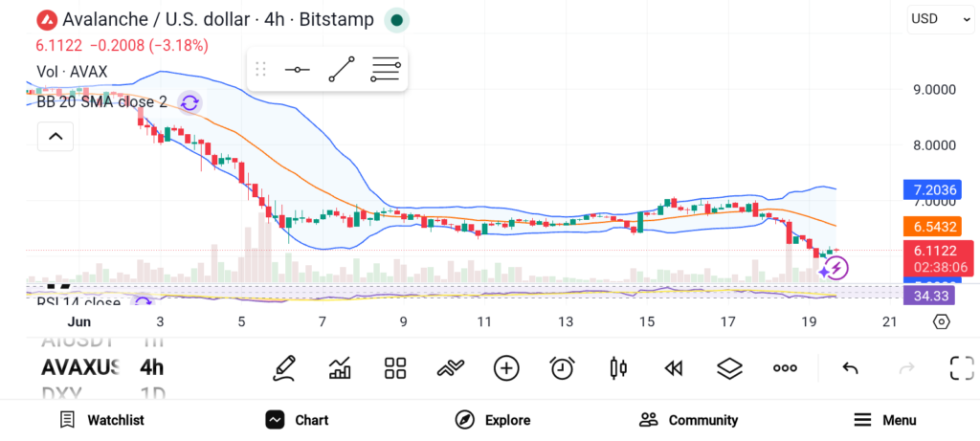The height and width of the screenshot is (441, 980).
Task: Switch to the Chart tab
Action: (x=297, y=420)
